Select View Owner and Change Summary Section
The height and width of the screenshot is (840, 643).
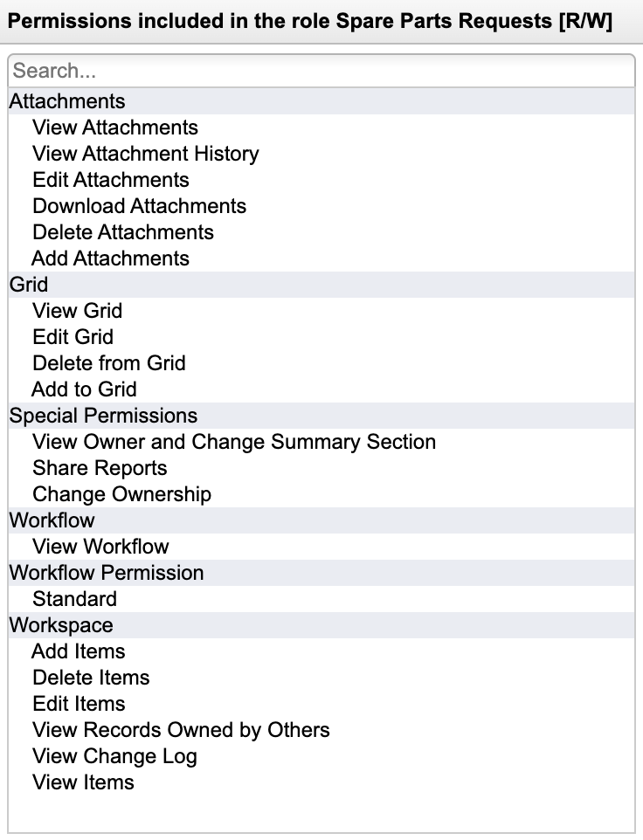click(234, 442)
